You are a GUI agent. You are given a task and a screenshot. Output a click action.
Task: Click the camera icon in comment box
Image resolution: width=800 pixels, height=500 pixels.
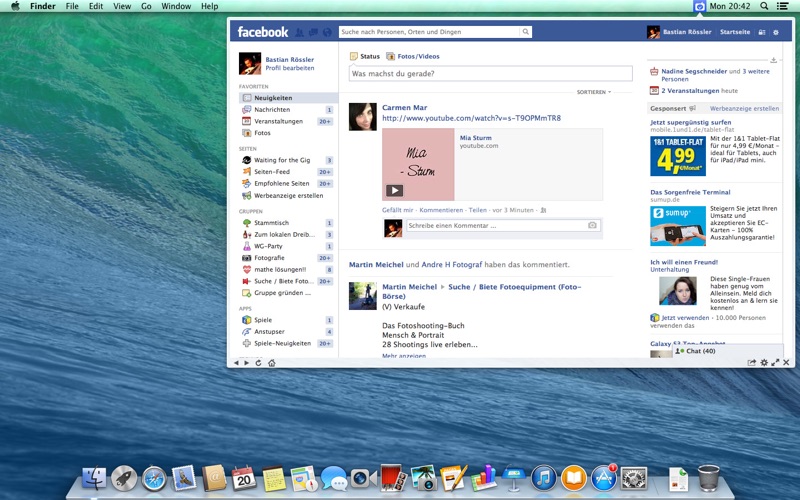[x=592, y=225]
